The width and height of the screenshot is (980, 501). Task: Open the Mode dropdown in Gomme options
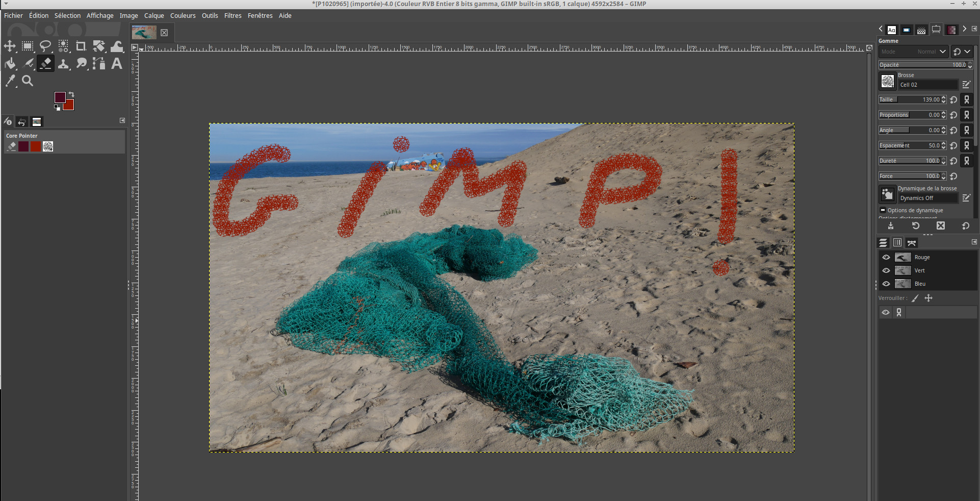[913, 52]
